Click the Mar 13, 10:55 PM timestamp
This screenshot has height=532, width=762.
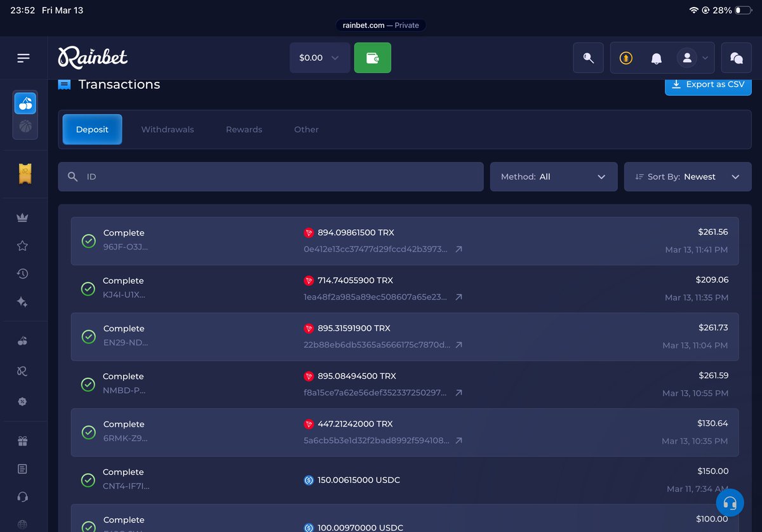pyautogui.click(x=695, y=393)
